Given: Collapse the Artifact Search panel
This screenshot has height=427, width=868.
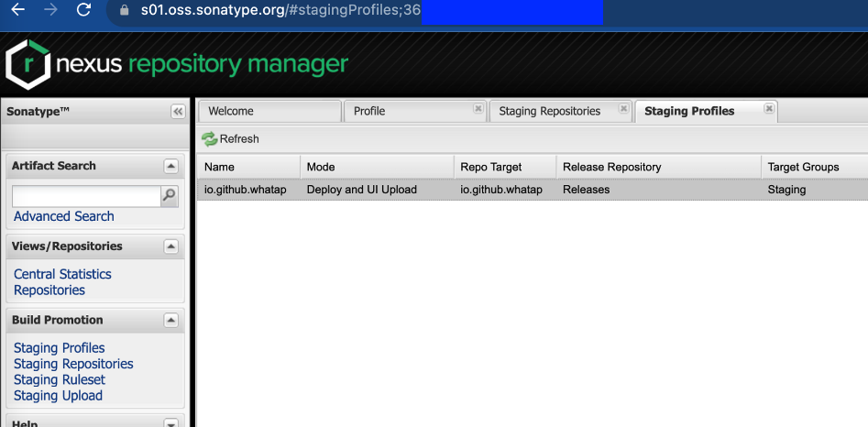Looking at the screenshot, I should (171, 166).
